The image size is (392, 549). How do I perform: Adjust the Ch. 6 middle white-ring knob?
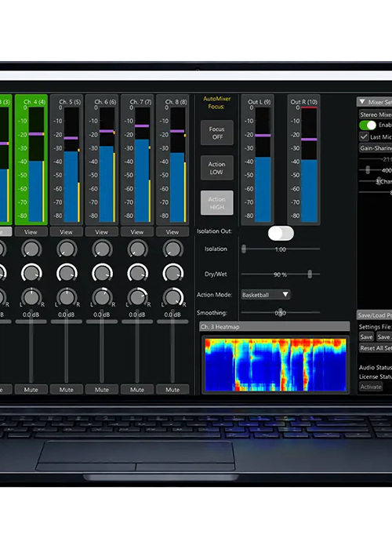pos(102,273)
